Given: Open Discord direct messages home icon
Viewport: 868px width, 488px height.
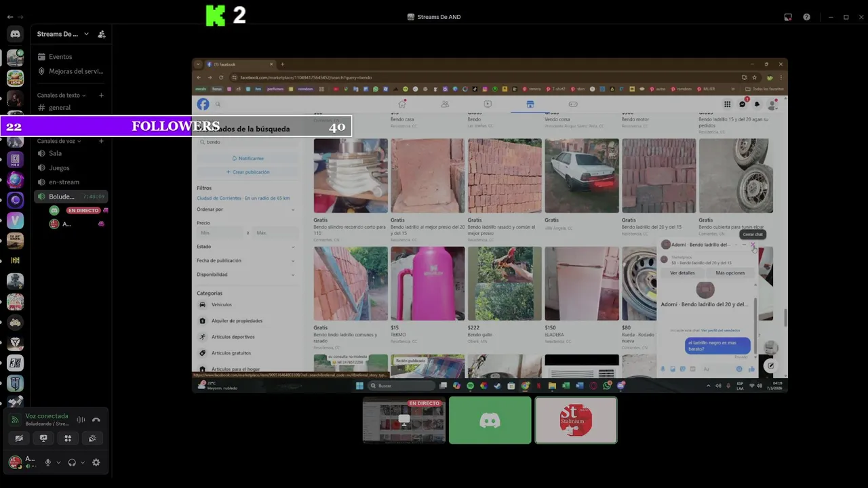Looking at the screenshot, I should (15, 34).
